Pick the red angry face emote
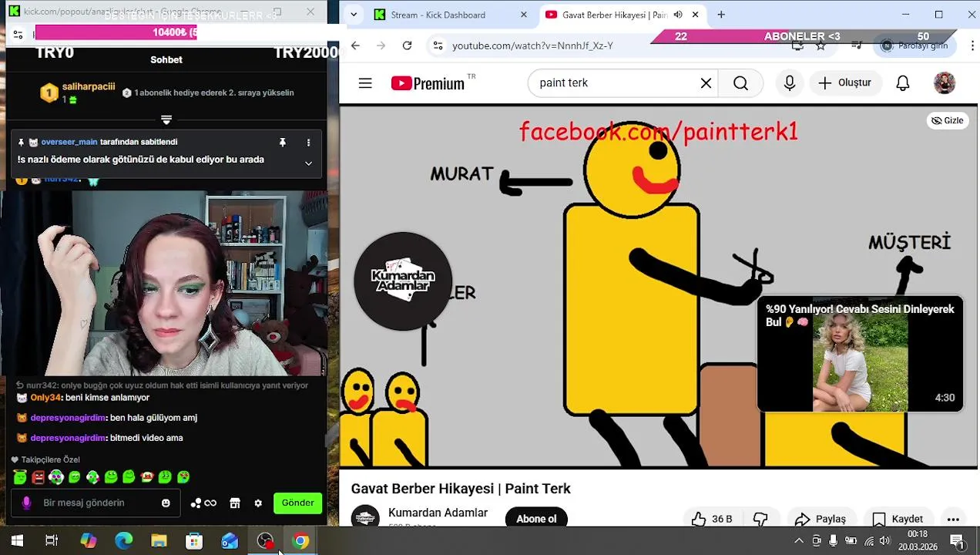Image resolution: width=980 pixels, height=555 pixels. [39, 477]
